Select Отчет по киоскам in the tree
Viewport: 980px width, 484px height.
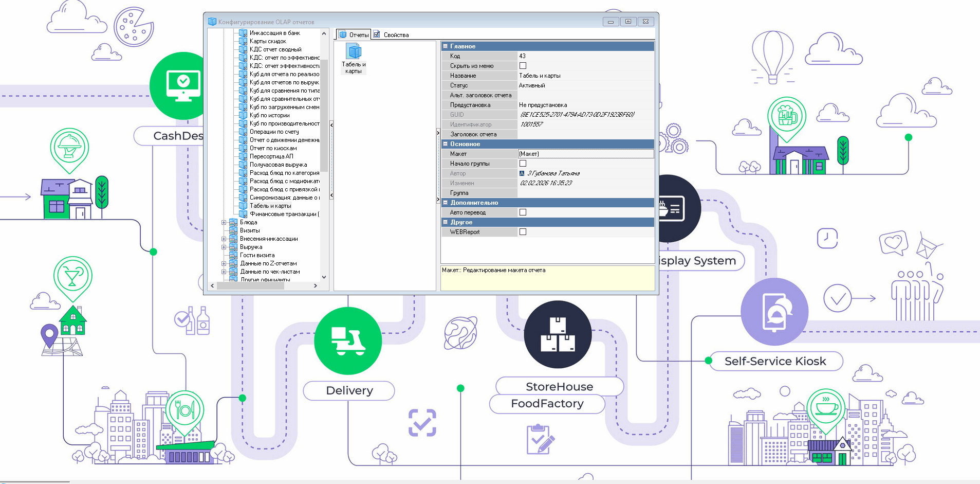click(273, 148)
